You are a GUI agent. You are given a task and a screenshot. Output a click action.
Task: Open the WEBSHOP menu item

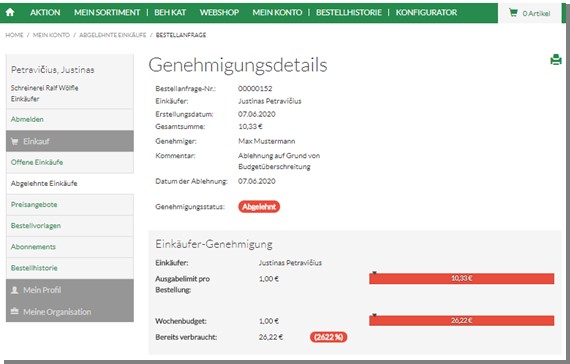click(219, 12)
